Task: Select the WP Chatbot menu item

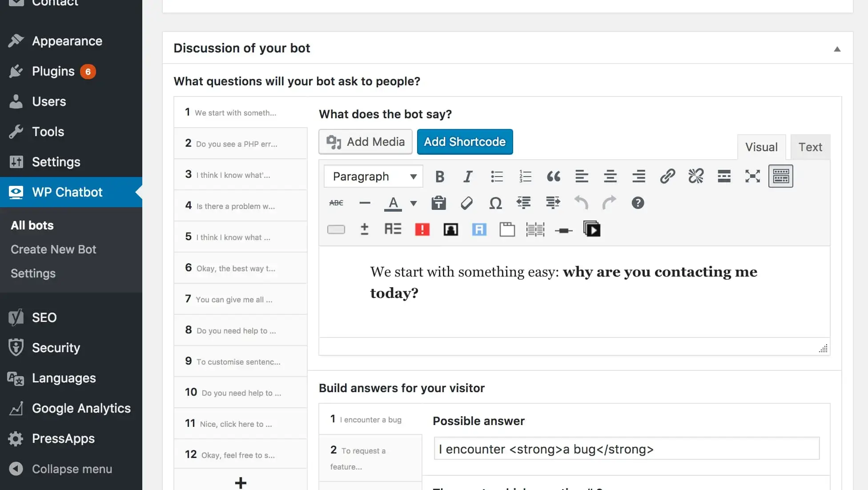Action: [67, 192]
